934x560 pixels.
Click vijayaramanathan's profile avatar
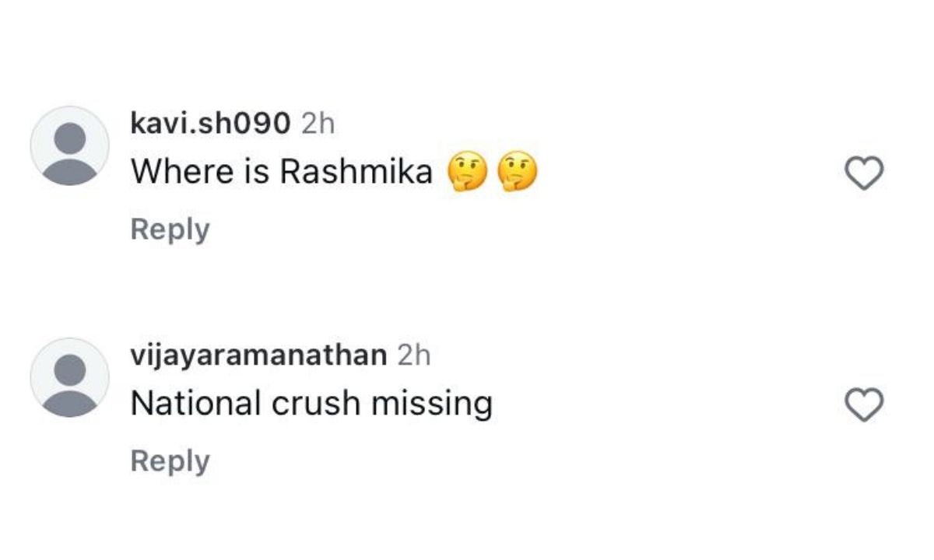click(x=70, y=379)
